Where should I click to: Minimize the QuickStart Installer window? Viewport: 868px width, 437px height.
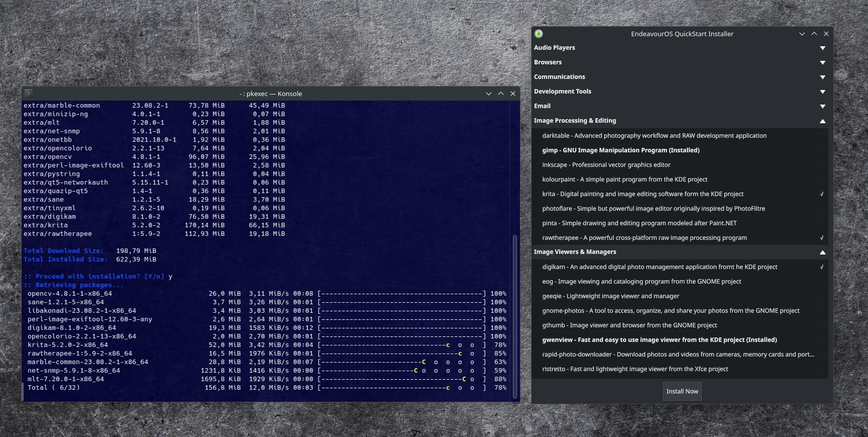coord(802,34)
